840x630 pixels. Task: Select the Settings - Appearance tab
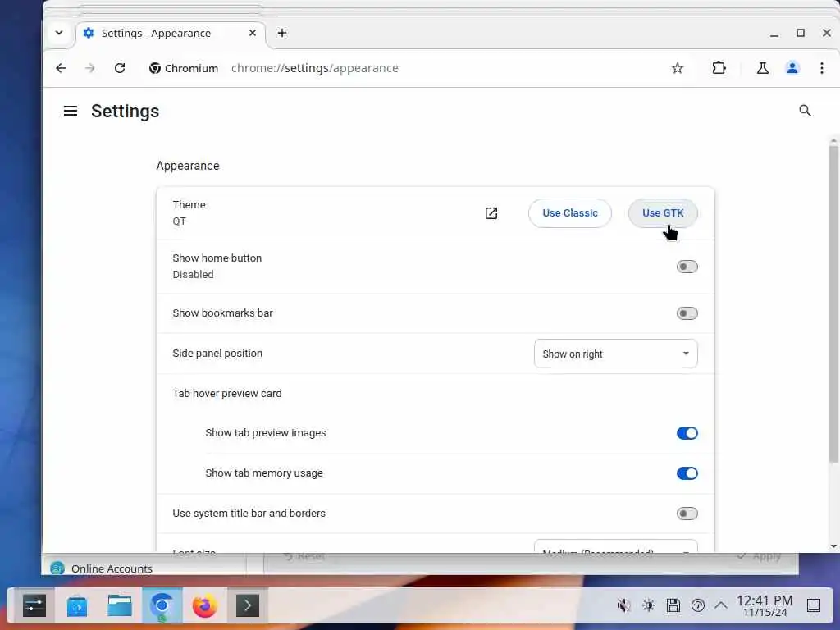pyautogui.click(x=171, y=33)
